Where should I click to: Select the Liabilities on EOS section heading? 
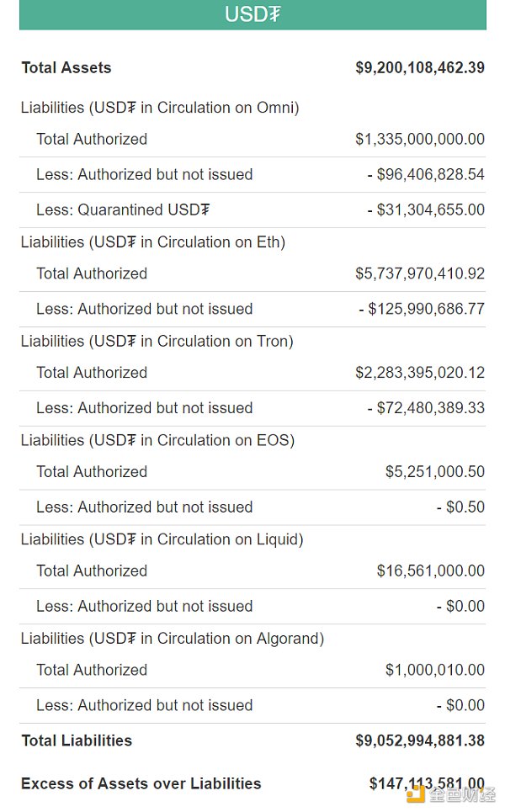coord(157,440)
